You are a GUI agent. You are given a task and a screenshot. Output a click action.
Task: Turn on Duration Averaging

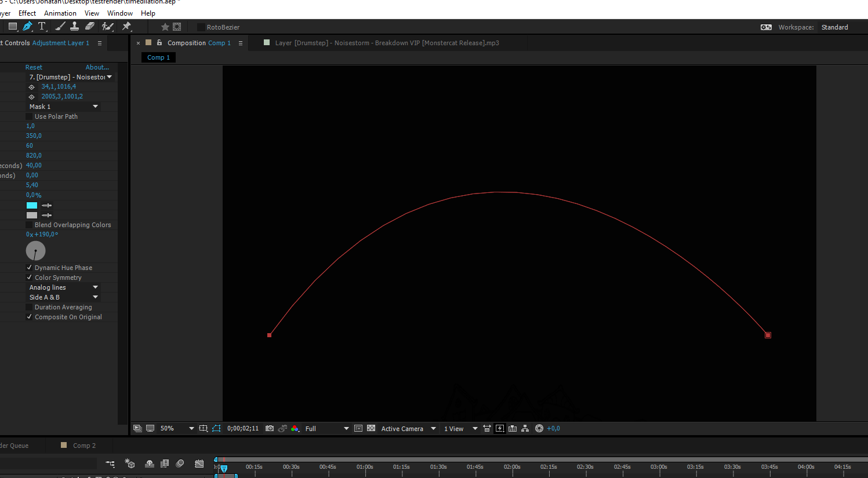(30, 307)
